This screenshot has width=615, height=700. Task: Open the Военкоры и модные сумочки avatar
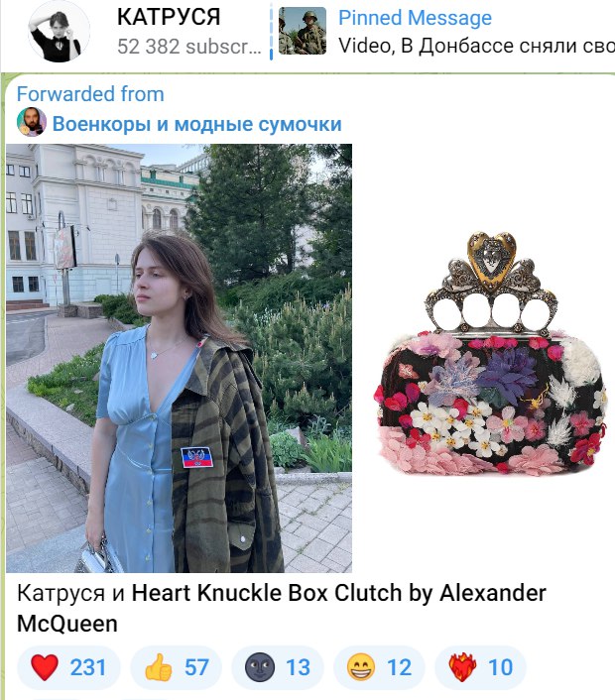pos(32,122)
